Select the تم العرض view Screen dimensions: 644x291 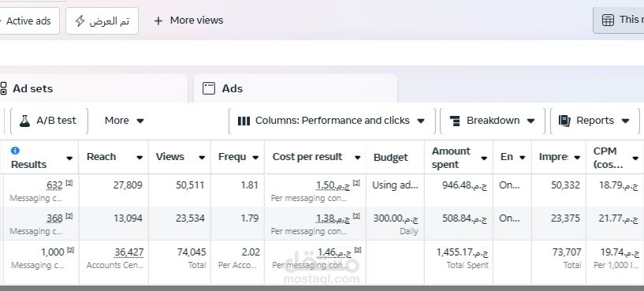(102, 21)
